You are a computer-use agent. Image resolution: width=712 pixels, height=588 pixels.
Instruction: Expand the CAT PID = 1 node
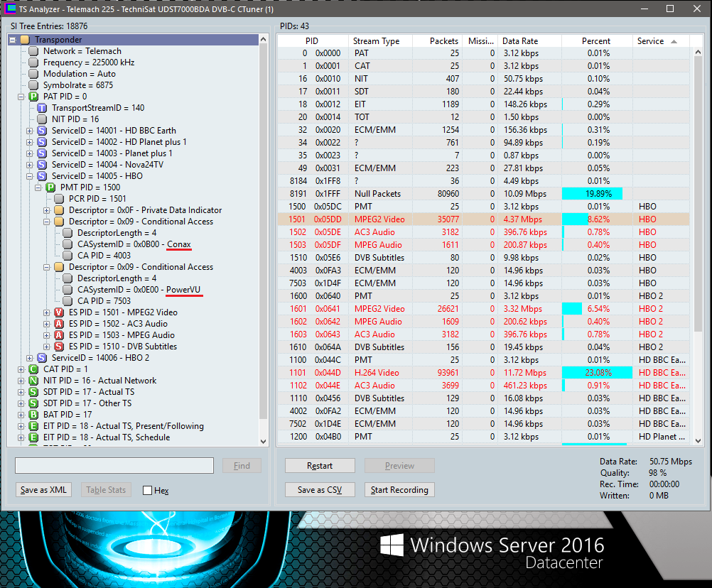pyautogui.click(x=21, y=369)
